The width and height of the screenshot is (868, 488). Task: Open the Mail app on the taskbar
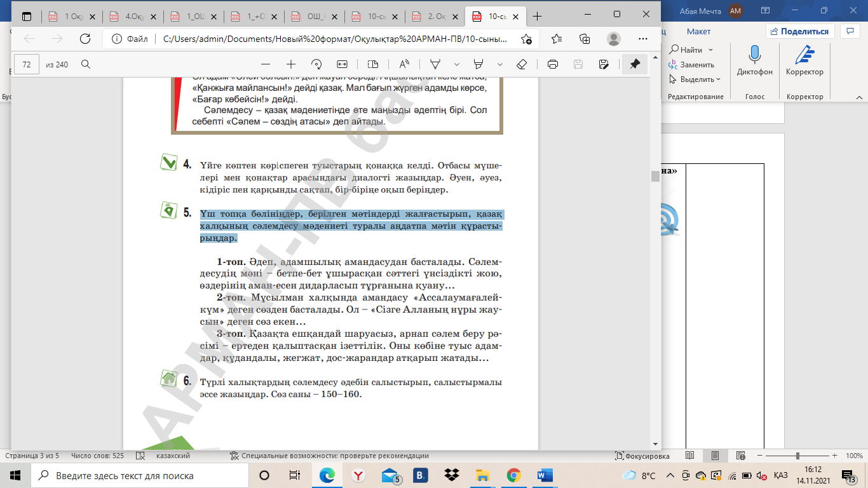pos(390,475)
